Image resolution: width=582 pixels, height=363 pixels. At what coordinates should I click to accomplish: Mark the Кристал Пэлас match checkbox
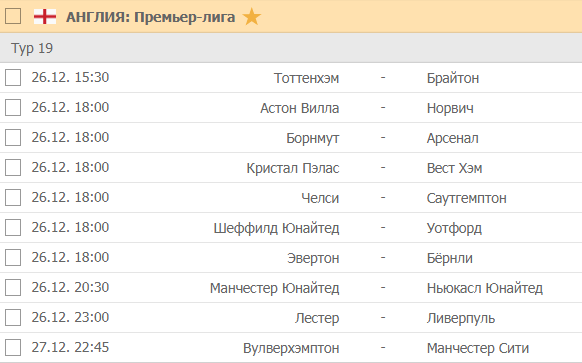click(x=13, y=168)
